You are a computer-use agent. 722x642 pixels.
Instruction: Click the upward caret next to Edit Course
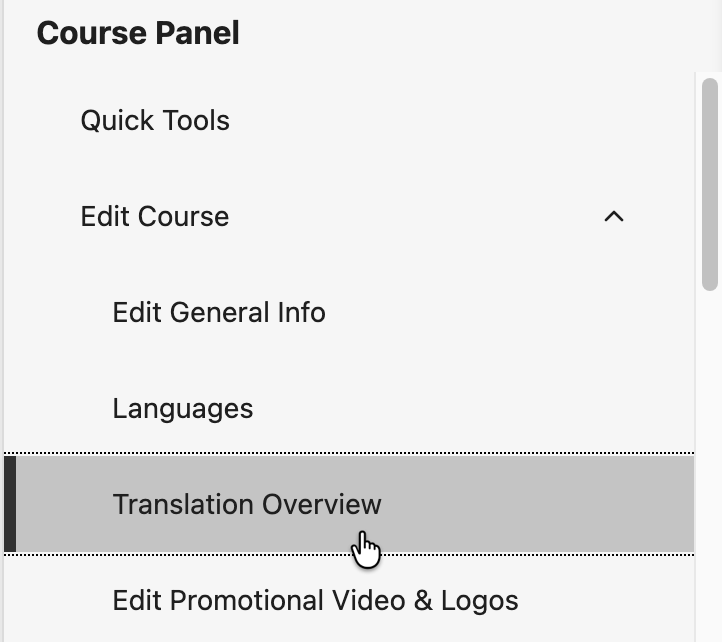pyautogui.click(x=614, y=216)
